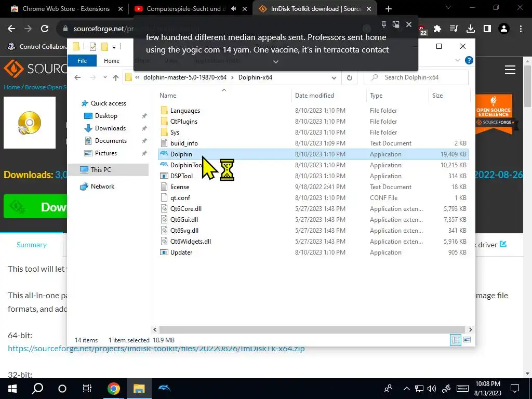Image resolution: width=532 pixels, height=399 pixels.
Task: Click the horizontal scrollbar in file list
Action: [x=312, y=329]
